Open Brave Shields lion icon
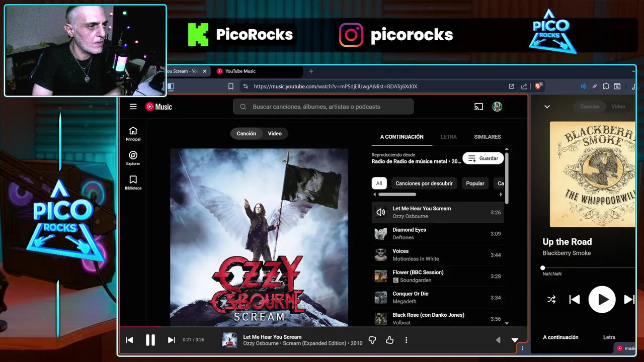 [538, 86]
